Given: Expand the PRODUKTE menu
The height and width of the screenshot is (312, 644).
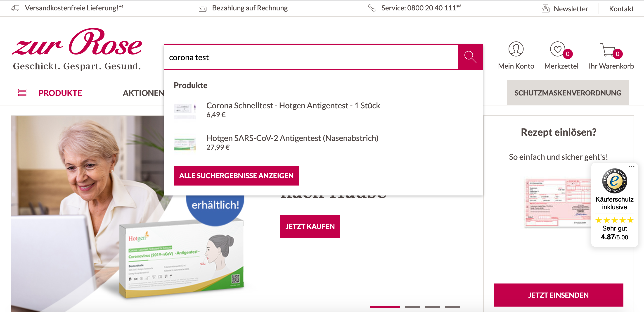Looking at the screenshot, I should pyautogui.click(x=60, y=93).
